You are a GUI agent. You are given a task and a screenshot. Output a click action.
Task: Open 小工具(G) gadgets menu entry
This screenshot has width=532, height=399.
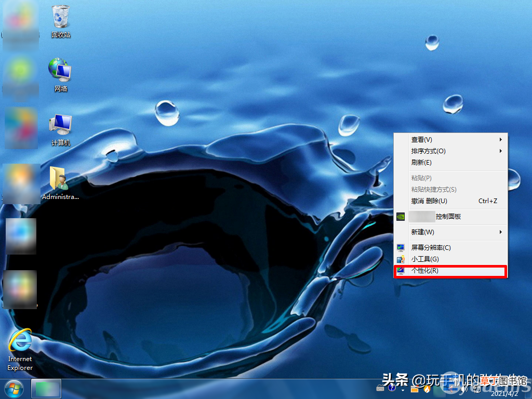tap(450, 259)
